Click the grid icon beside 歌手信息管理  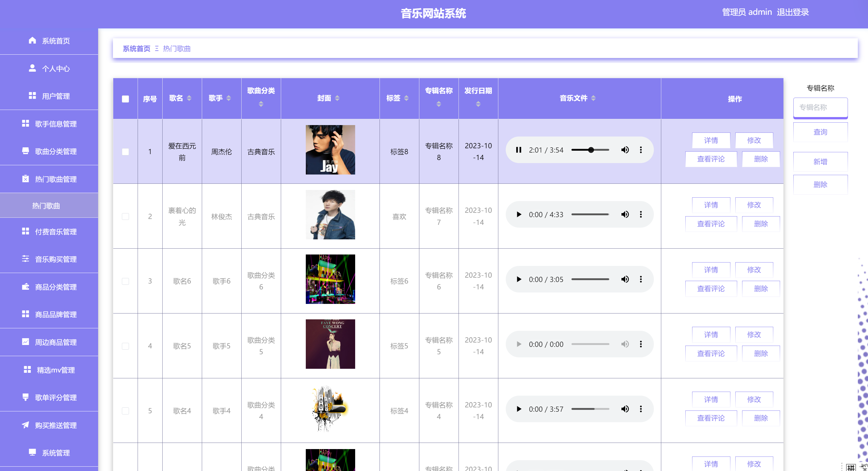[x=26, y=124]
